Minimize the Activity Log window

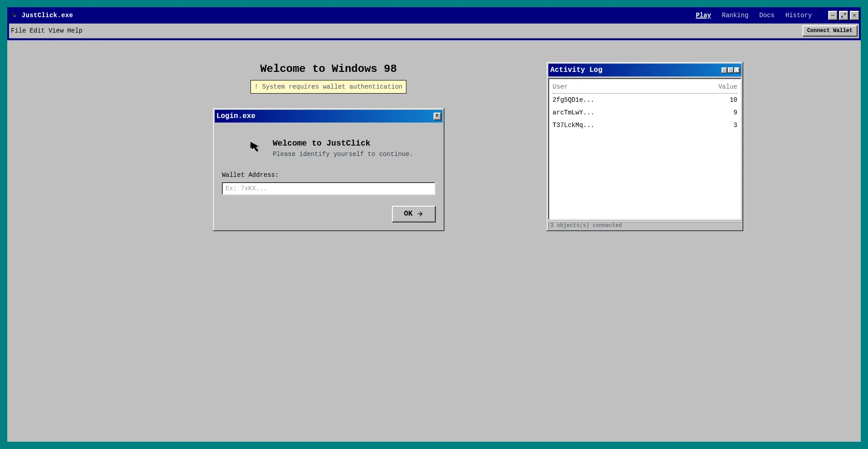point(724,70)
